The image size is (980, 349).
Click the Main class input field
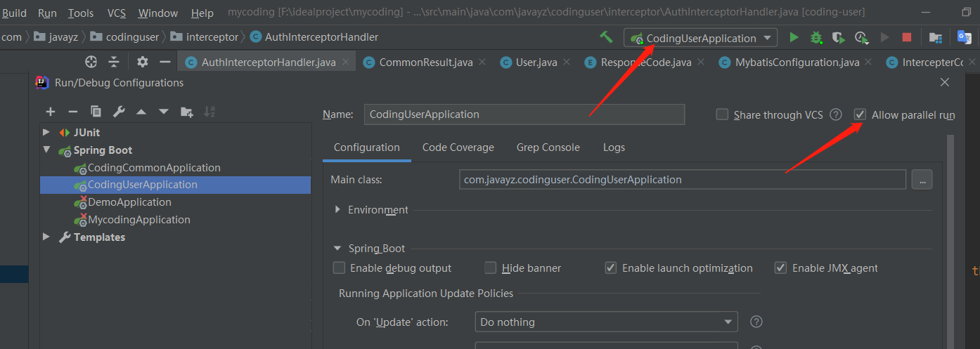tap(683, 180)
